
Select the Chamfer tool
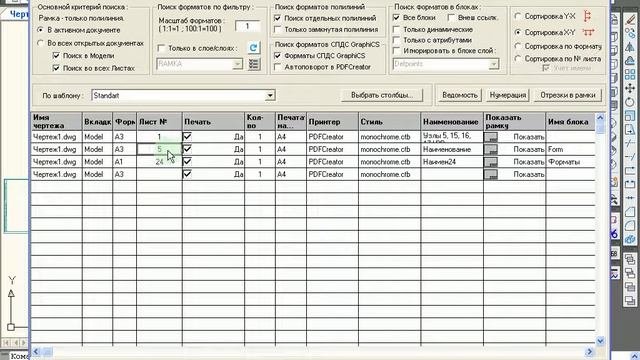pyautogui.click(x=630, y=211)
